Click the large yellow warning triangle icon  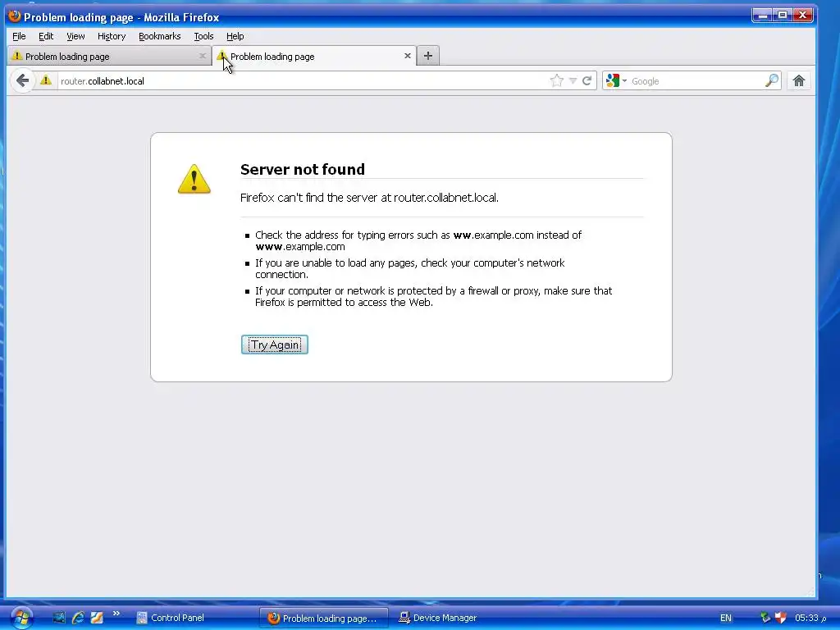194,179
